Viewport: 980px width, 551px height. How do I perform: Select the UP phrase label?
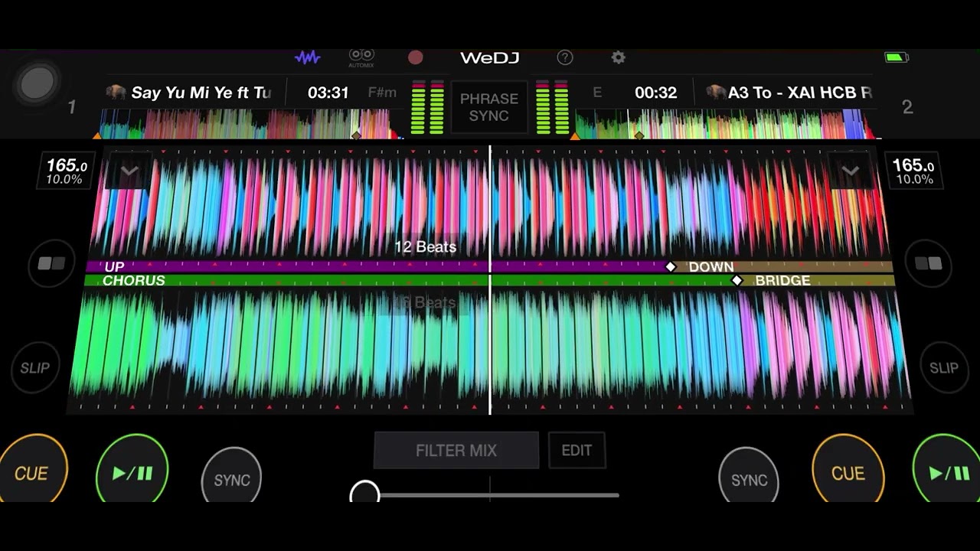tap(114, 266)
